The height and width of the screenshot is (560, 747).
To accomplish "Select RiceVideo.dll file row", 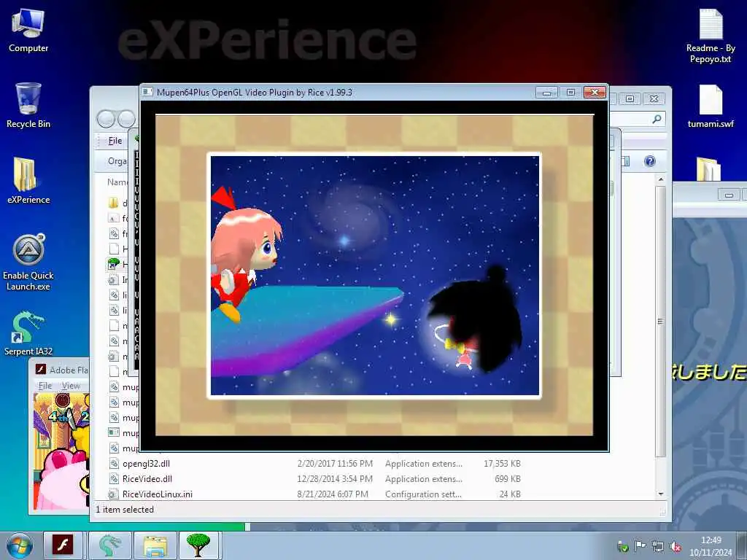I will 314,478.
